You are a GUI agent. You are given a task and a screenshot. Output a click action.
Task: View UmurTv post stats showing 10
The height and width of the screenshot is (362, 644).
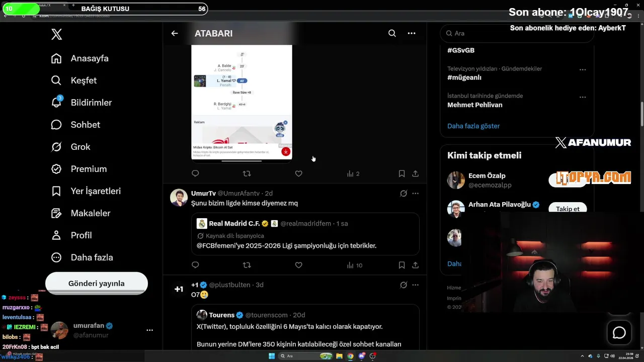(355, 265)
